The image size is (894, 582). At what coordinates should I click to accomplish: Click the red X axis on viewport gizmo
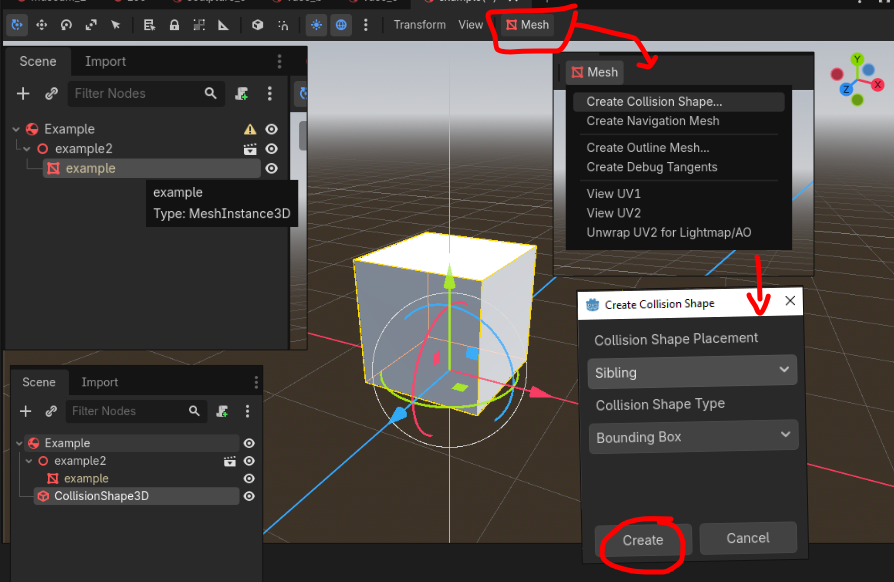point(877,85)
